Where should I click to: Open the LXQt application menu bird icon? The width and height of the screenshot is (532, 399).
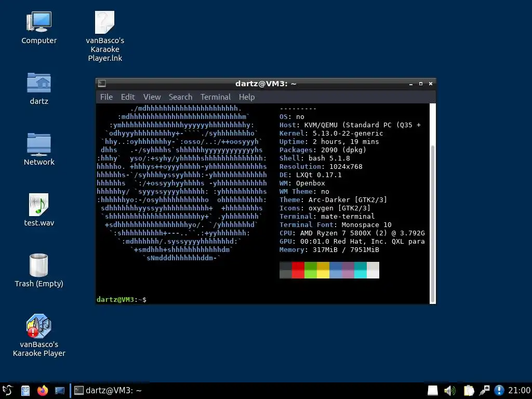[7, 391]
